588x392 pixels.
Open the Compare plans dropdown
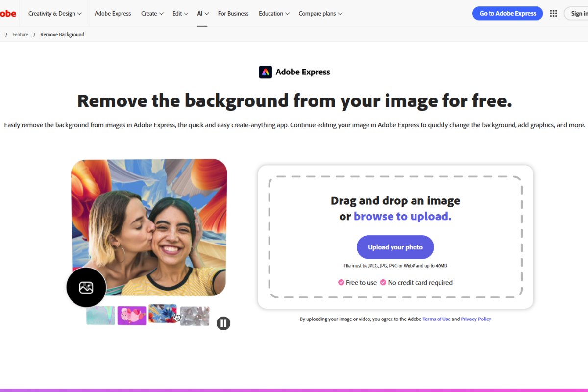[x=320, y=14]
